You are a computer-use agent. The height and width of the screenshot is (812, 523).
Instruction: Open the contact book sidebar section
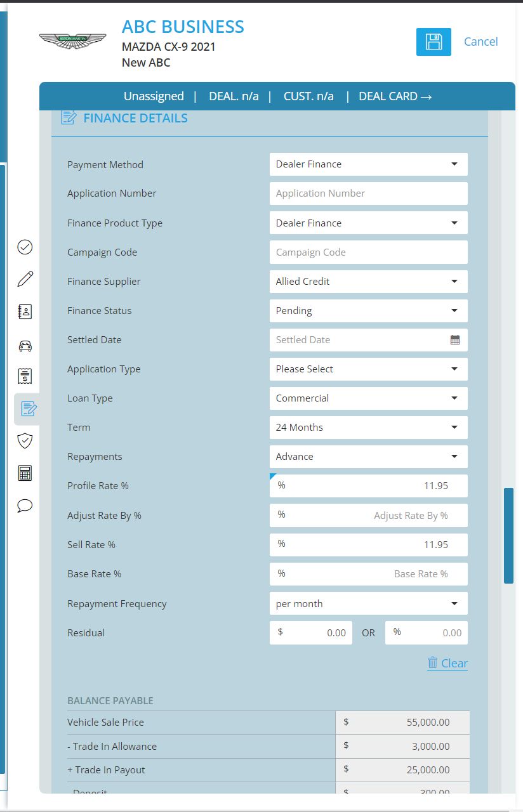tap(25, 311)
